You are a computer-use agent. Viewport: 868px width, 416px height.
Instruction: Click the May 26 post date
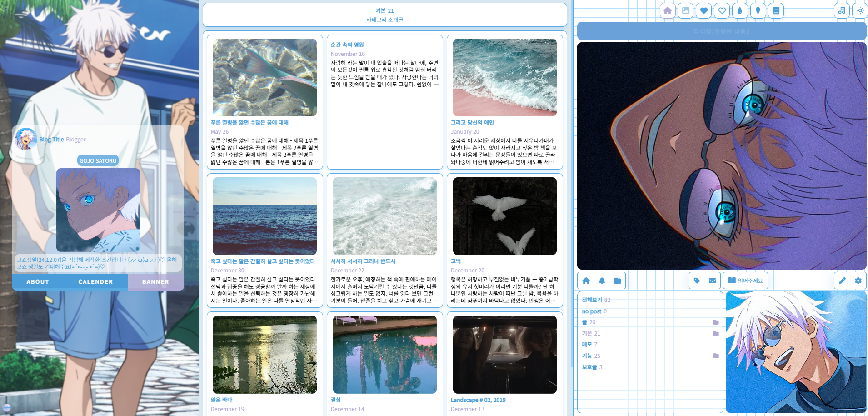coord(219,132)
